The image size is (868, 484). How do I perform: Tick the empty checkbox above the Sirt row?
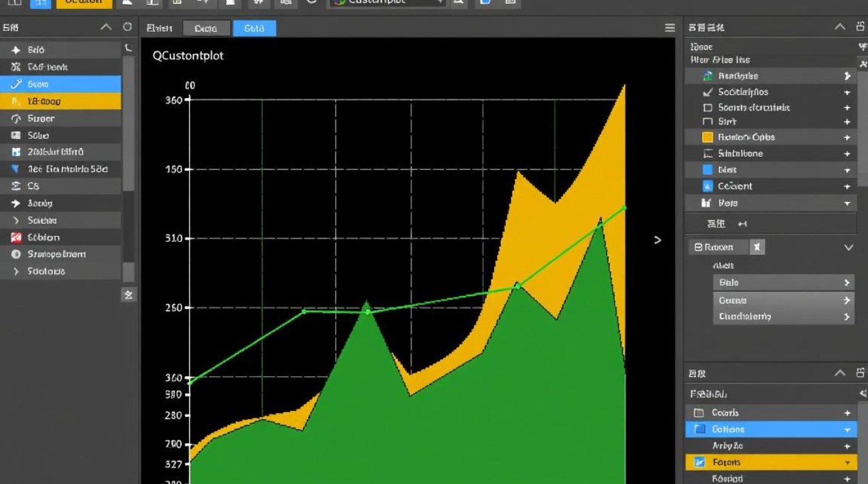[x=707, y=108]
